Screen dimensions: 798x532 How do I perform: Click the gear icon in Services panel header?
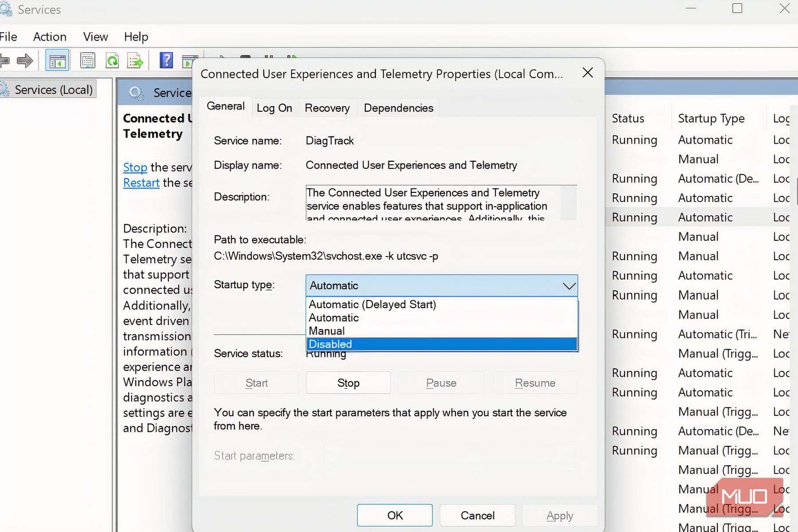click(136, 93)
